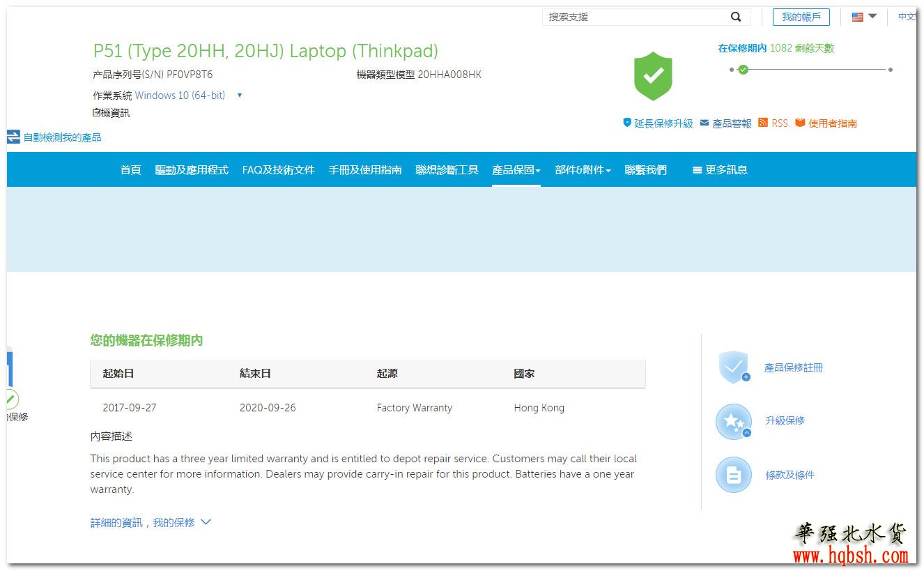The height and width of the screenshot is (571, 924).
Task: Click the 結束日 column header
Action: (255, 374)
